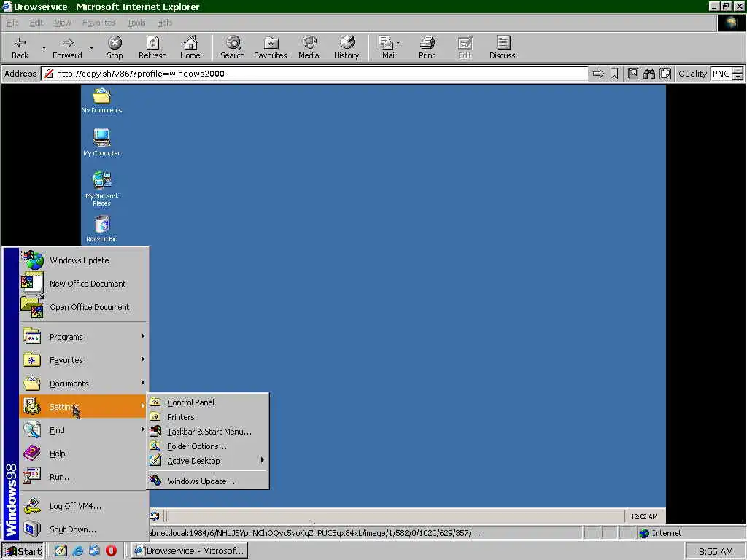Expand the Programs submenu
747x560 pixels.
[84, 337]
